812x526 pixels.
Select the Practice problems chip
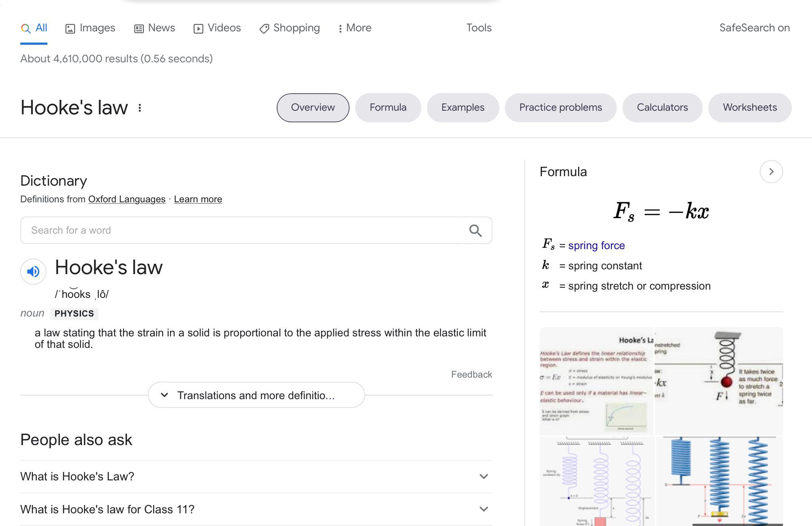pyautogui.click(x=560, y=108)
